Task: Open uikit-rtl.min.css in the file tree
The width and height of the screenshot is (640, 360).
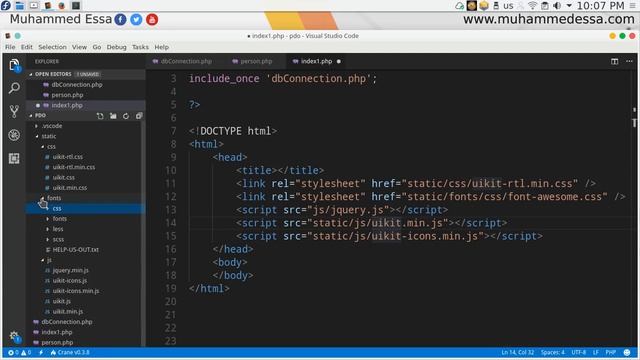Action: [73, 167]
